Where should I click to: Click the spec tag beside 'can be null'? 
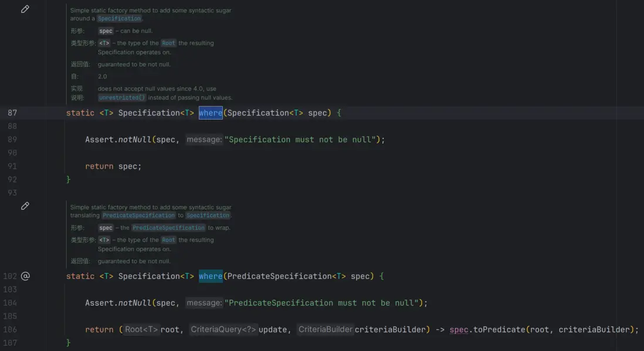pos(106,31)
